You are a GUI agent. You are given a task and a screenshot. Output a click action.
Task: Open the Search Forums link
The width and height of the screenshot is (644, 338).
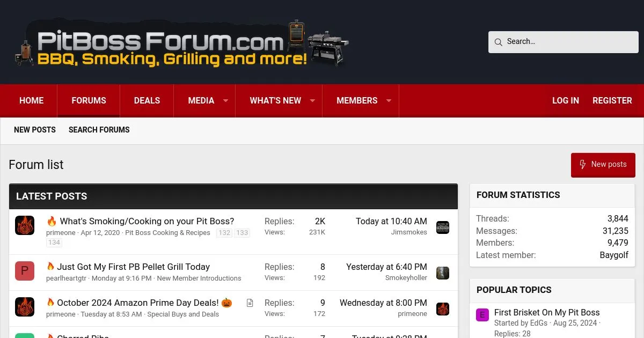[99, 130]
